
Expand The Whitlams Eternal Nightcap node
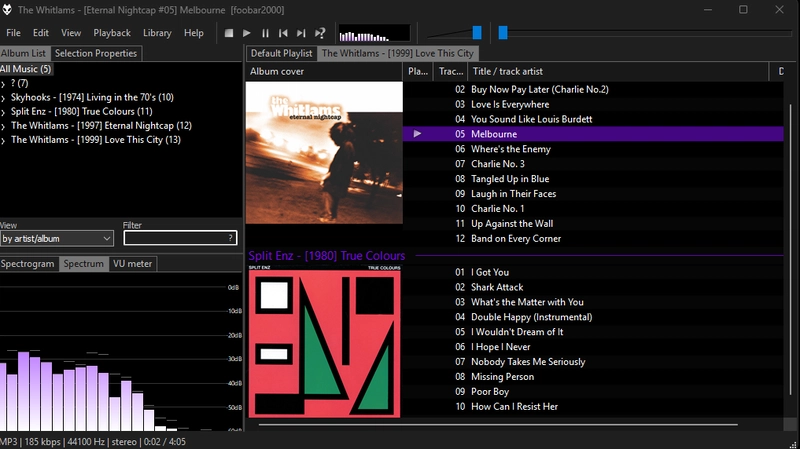coord(3,126)
